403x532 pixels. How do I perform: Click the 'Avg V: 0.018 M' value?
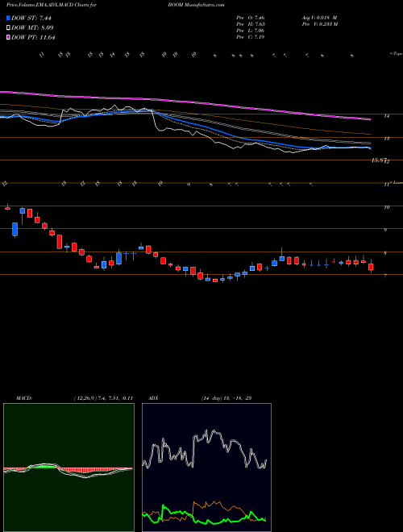click(319, 18)
